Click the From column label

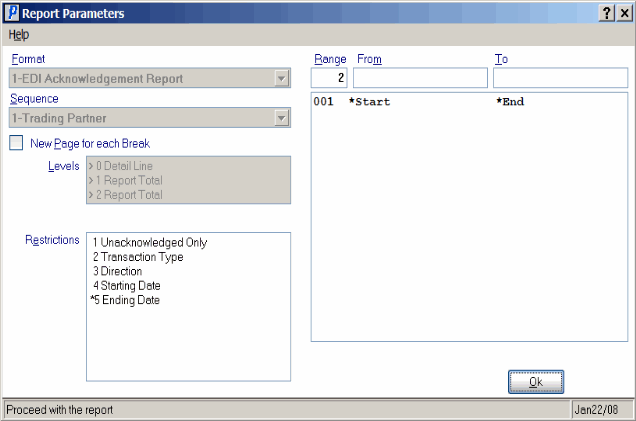[x=369, y=59]
